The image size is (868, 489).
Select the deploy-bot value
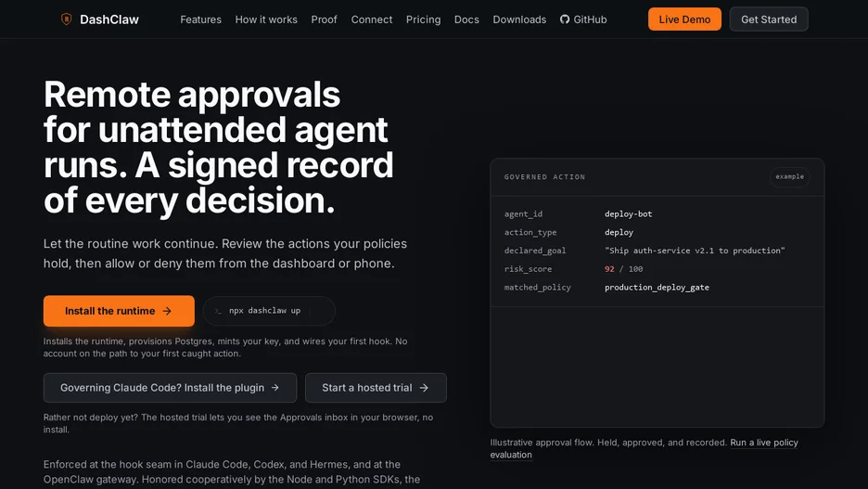pyautogui.click(x=629, y=213)
